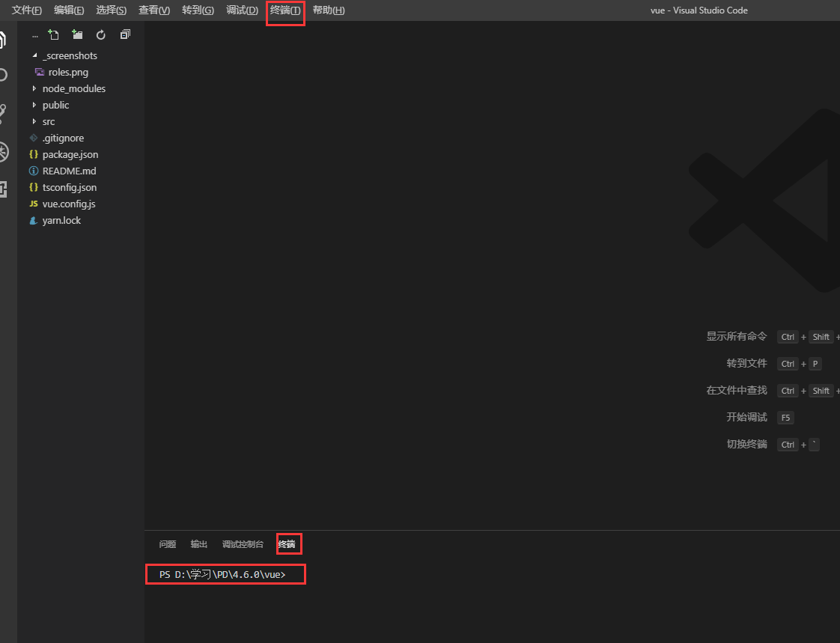Open the yarn.lock file
This screenshot has width=840, height=643.
[61, 220]
